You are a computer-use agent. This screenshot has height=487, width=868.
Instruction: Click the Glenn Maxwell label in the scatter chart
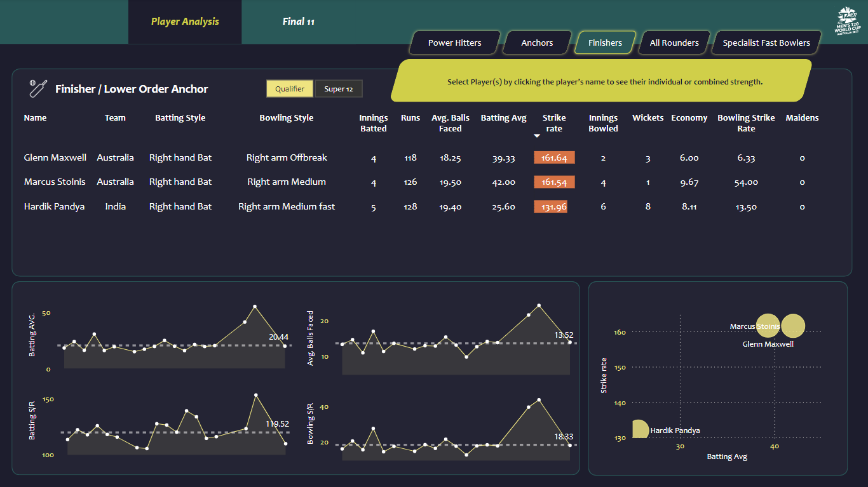pos(768,344)
